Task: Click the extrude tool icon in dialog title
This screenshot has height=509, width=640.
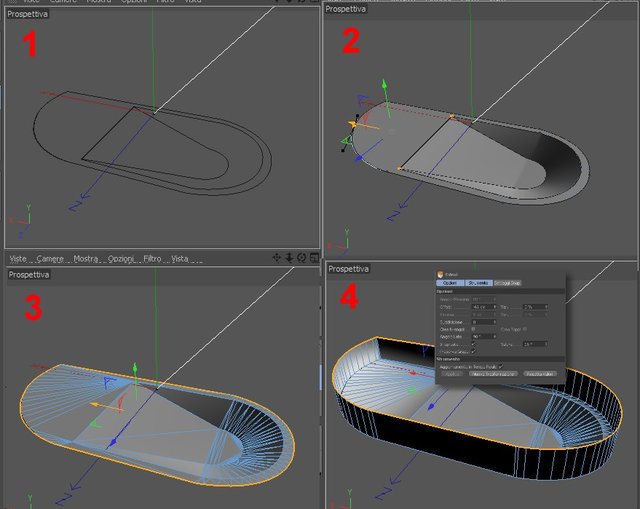Action: pyautogui.click(x=440, y=275)
